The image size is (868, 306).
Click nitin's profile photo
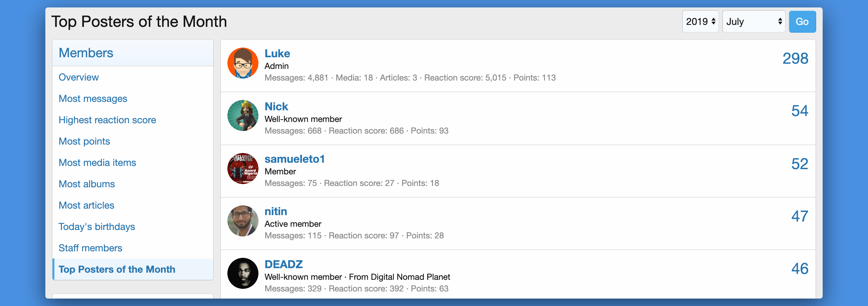coord(243,221)
